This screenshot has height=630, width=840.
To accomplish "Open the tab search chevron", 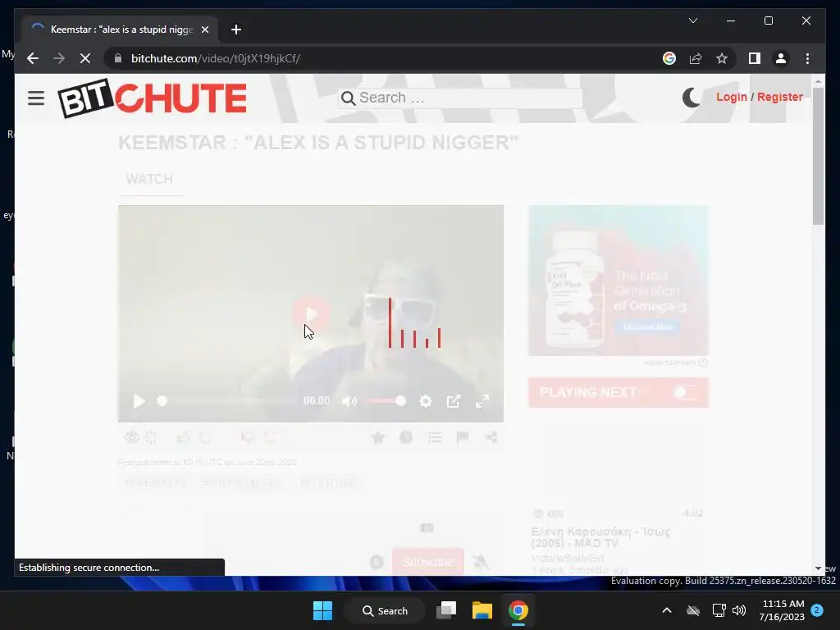I will [692, 21].
